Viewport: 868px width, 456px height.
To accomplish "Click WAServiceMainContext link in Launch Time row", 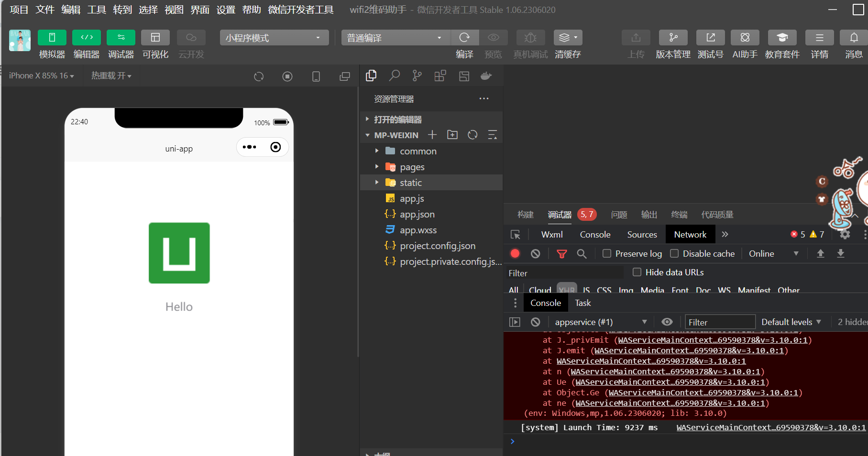I will pyautogui.click(x=771, y=427).
